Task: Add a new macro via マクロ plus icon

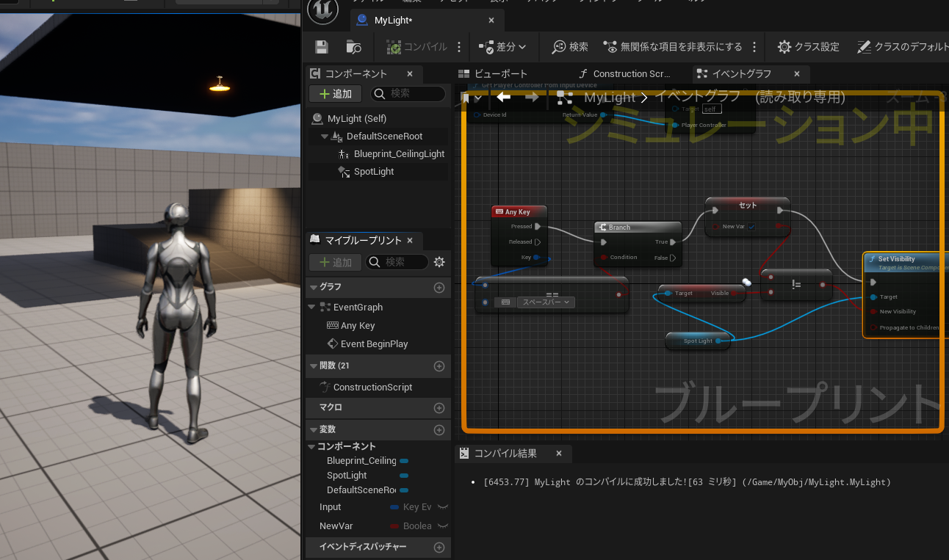Action: pos(439,408)
